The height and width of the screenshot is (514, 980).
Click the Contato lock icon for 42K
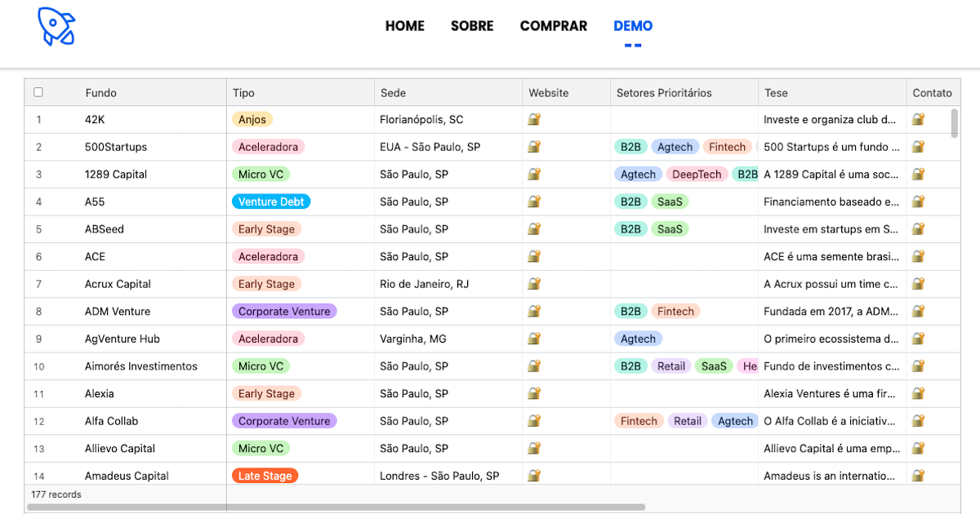(x=918, y=119)
